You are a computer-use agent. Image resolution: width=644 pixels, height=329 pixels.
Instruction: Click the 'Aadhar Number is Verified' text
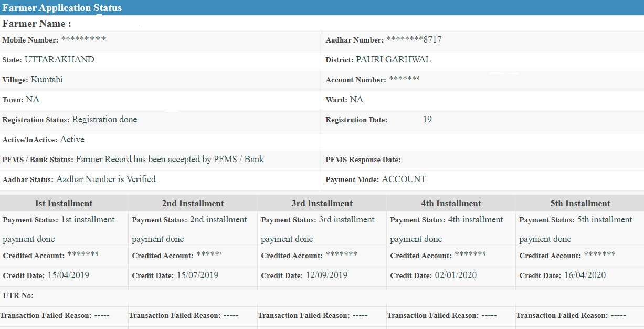[x=105, y=179]
